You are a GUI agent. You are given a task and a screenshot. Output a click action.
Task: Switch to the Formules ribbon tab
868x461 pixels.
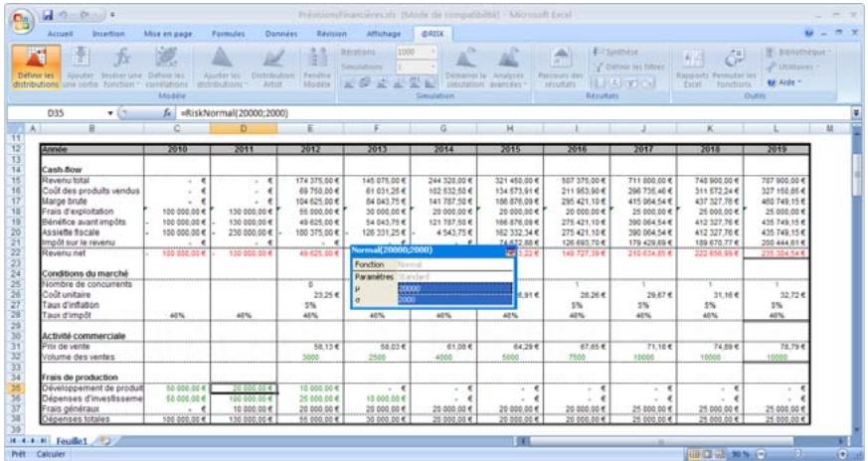pos(229,33)
